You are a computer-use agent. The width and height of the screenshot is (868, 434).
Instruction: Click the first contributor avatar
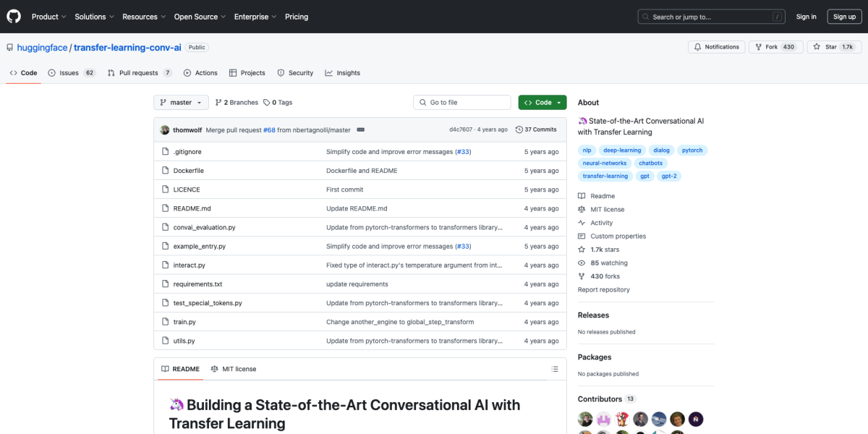(x=585, y=419)
